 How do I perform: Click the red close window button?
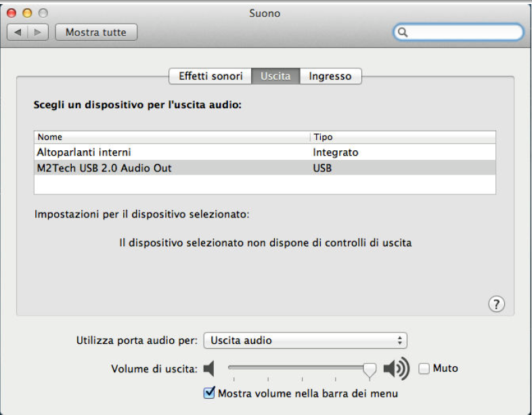pos(12,13)
